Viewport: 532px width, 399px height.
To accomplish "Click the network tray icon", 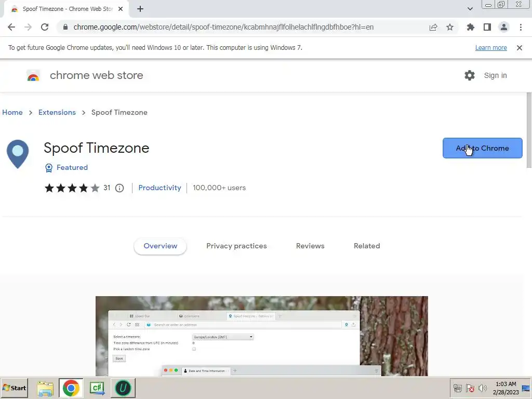I will (x=458, y=389).
